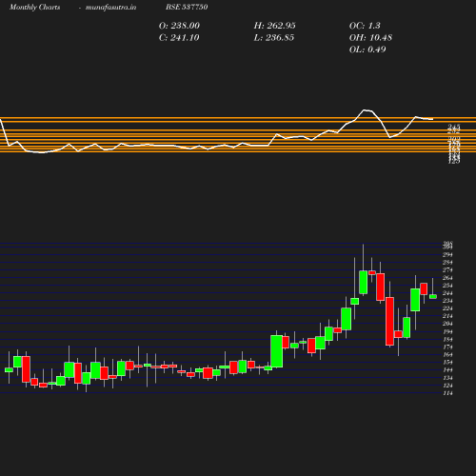The height and width of the screenshot is (476, 476).
Task: Click the highest peak of the white indicator line
Action: (365, 109)
